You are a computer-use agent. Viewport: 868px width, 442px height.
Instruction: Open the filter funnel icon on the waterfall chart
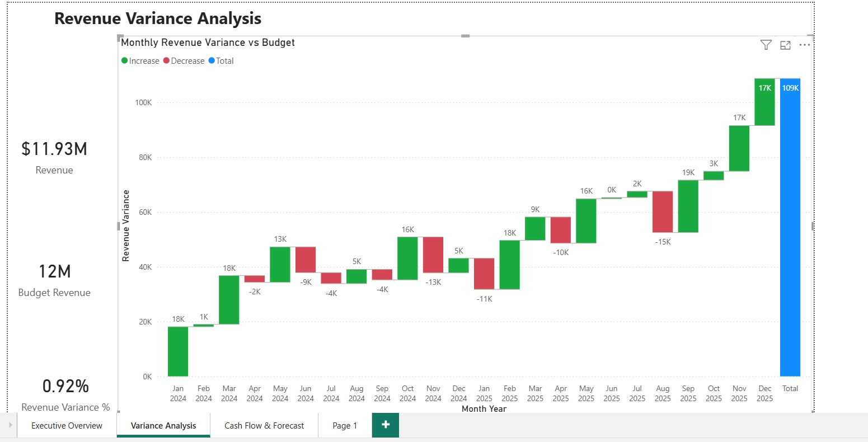coord(765,45)
